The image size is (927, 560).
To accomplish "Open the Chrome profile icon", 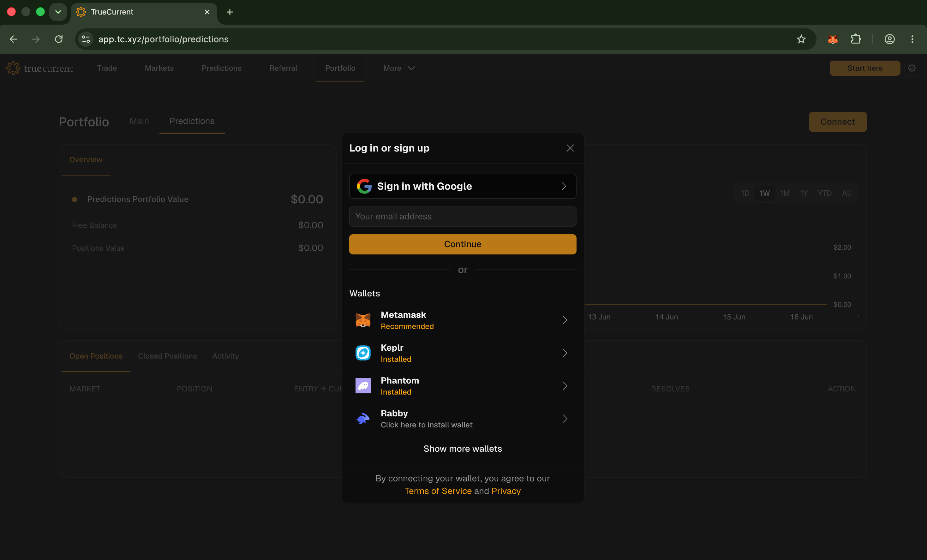I will (x=889, y=39).
